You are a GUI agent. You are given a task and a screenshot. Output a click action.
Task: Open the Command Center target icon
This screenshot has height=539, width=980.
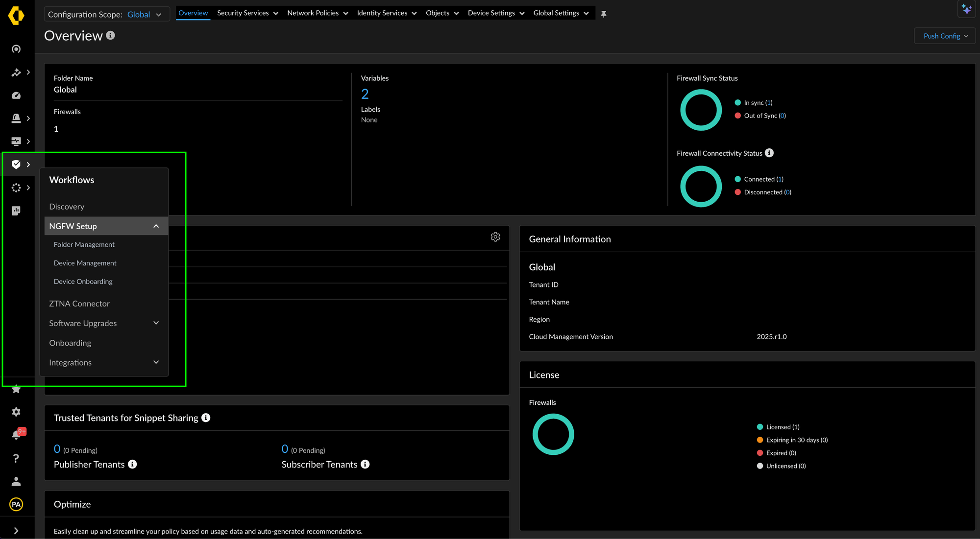[16, 49]
